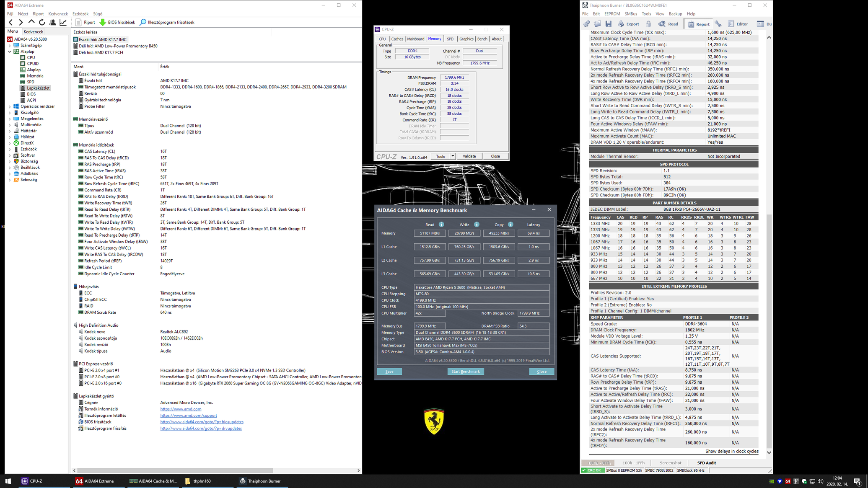Click Validate button in CPU-Z
The height and width of the screenshot is (488, 868).
[469, 156]
